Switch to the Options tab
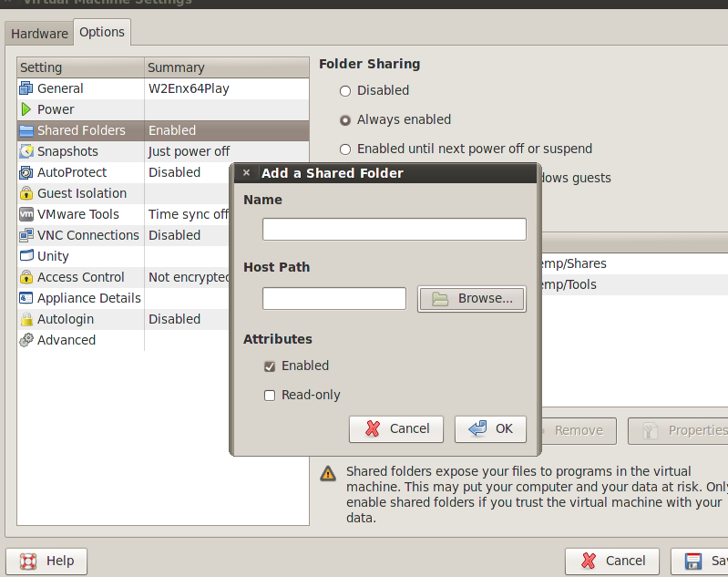The image size is (728, 577). click(x=102, y=32)
